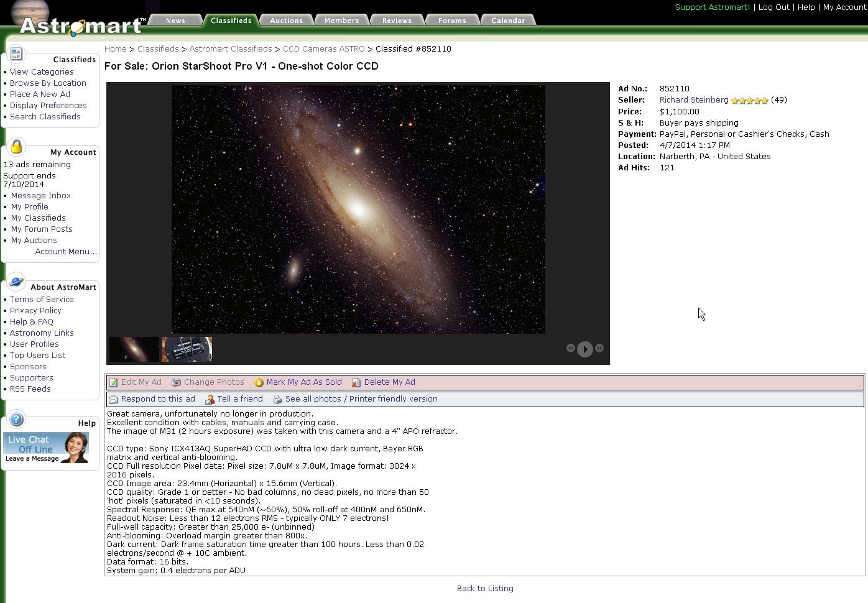Click Browse By Location
The height and width of the screenshot is (603, 868).
(48, 83)
